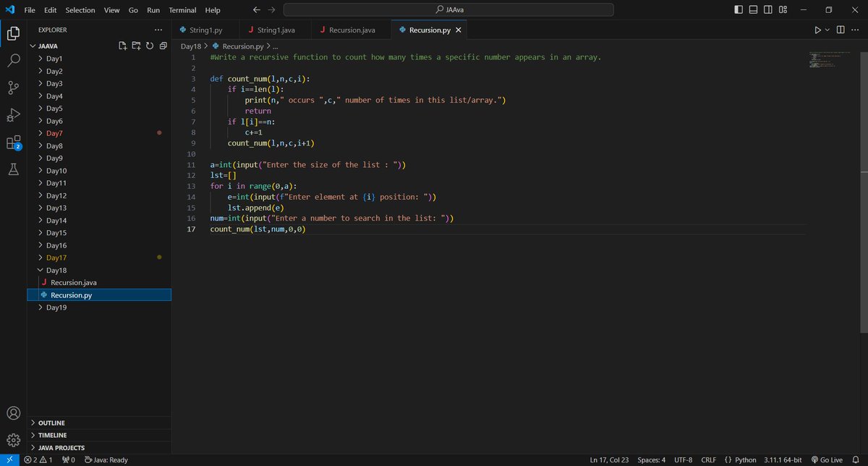Switch to the String1.py tab
The width and height of the screenshot is (868, 466).
pyautogui.click(x=205, y=30)
